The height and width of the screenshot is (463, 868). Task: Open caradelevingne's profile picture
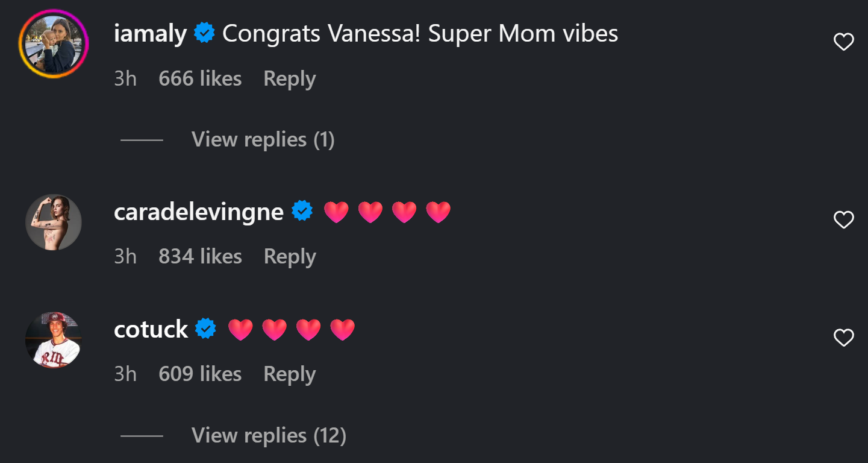tap(54, 222)
